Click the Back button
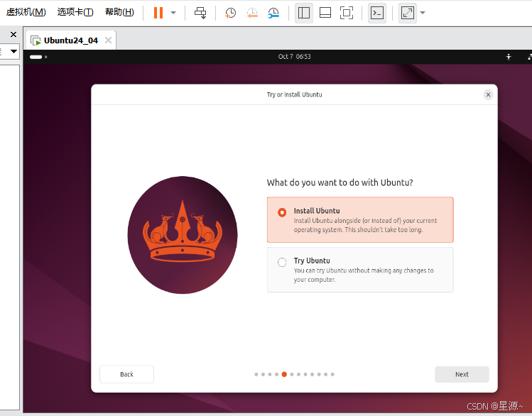 [x=126, y=374]
